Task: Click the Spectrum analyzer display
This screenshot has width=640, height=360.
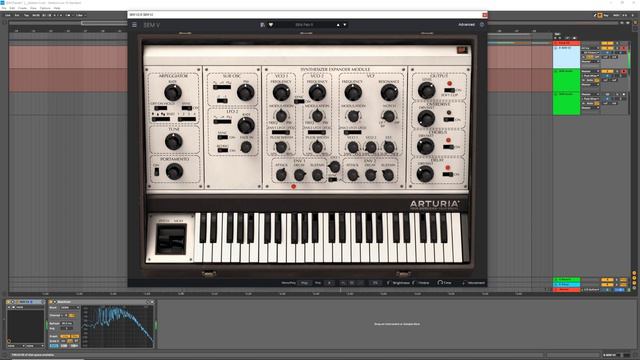Action: click(x=118, y=327)
